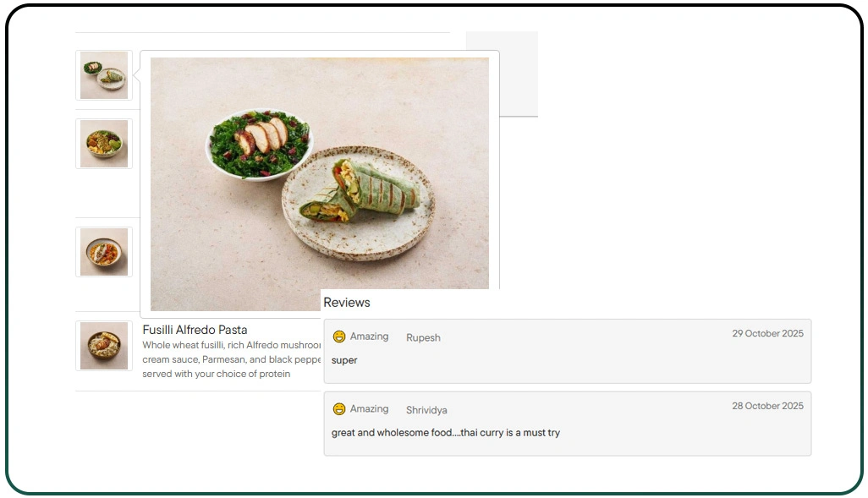Select the second grain bowl thumbnail
The height and width of the screenshot is (498, 868).
(x=103, y=143)
